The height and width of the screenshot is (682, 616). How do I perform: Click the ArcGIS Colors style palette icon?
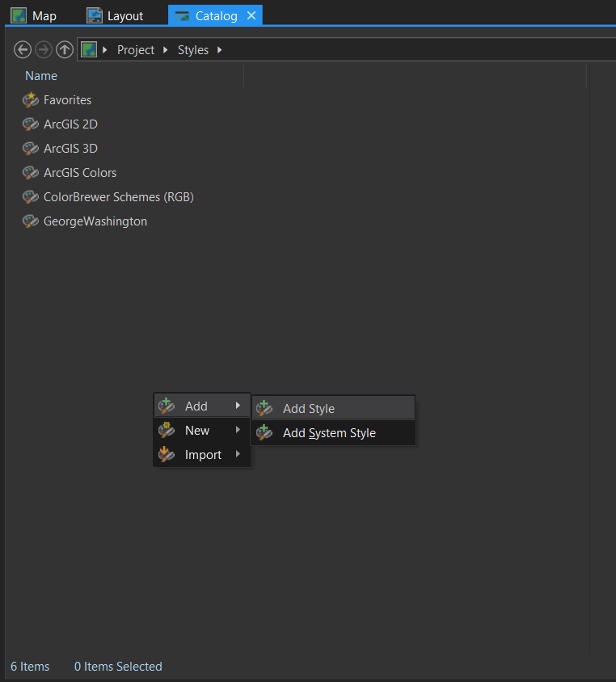click(x=31, y=173)
